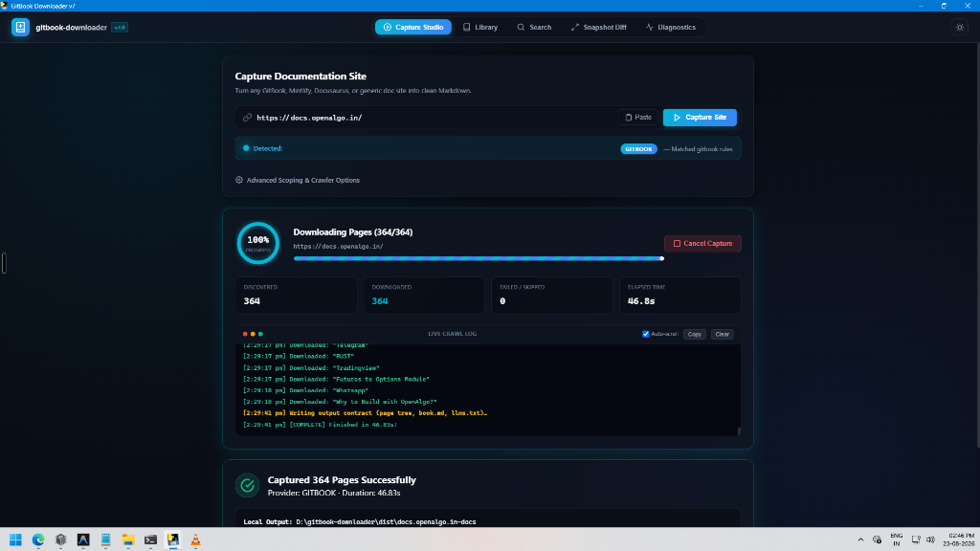Screen dimensions: 980x551
Task: Click log line 'Downloaded: "Tradingview"'
Action: coord(311,368)
